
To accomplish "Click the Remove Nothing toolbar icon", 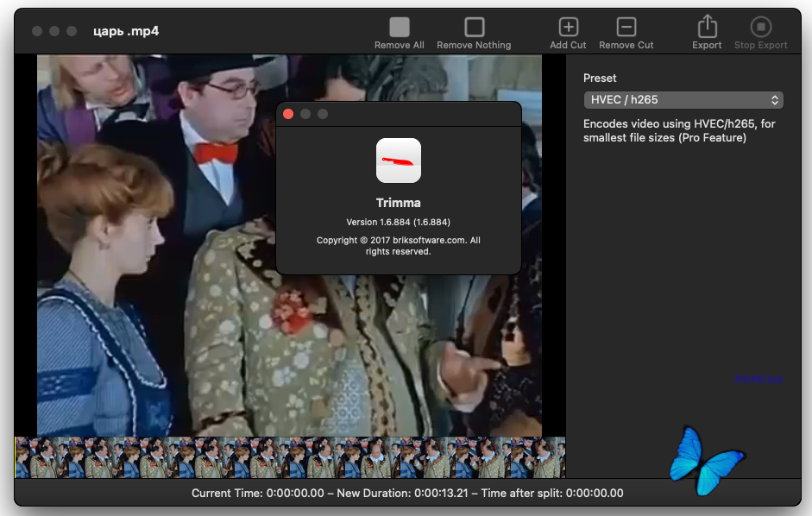I will click(x=474, y=28).
